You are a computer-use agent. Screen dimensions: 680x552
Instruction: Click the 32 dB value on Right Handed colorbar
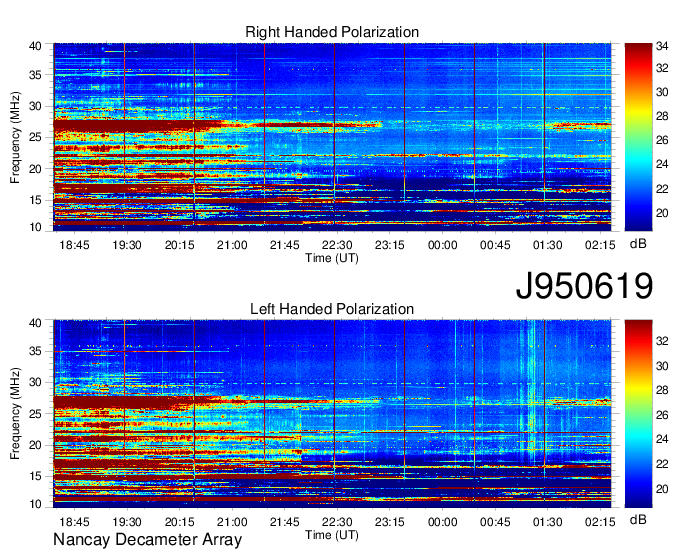tap(662, 68)
